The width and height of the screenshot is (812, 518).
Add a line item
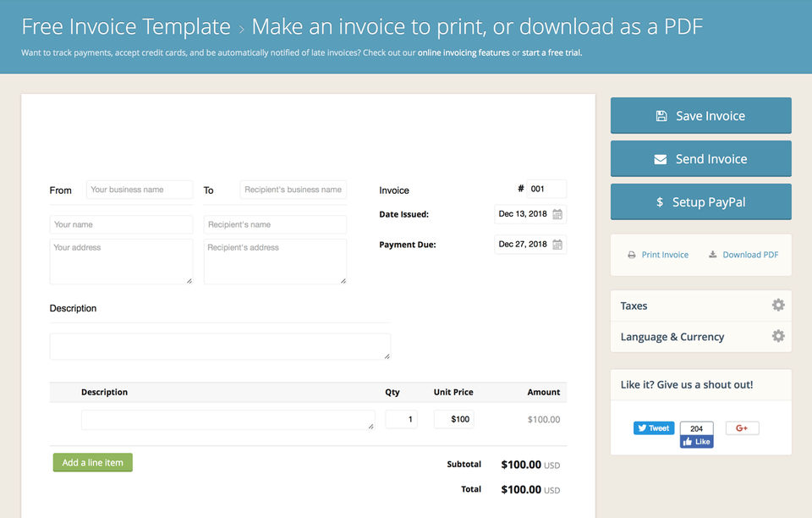(93, 463)
